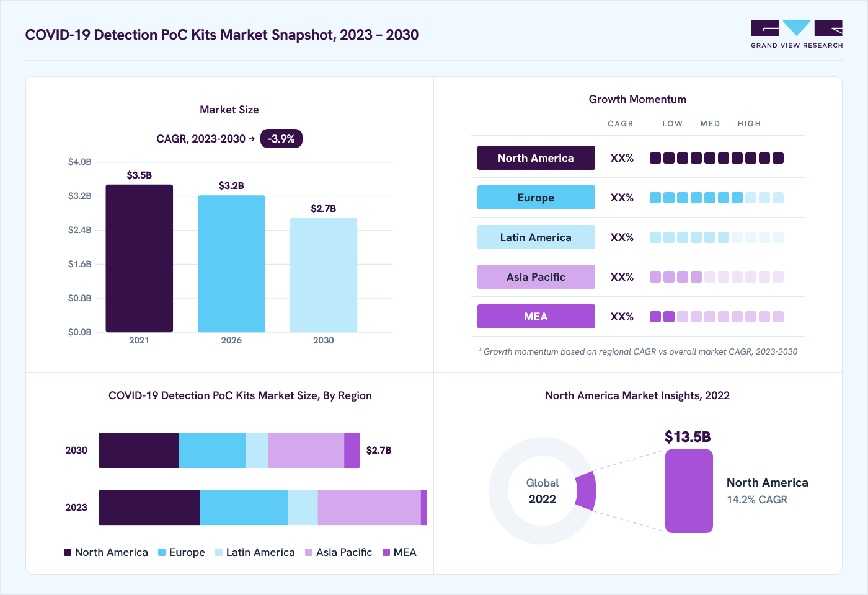Select the Europe label in Growth Momentum
The image size is (868, 595).
pyautogui.click(x=536, y=198)
